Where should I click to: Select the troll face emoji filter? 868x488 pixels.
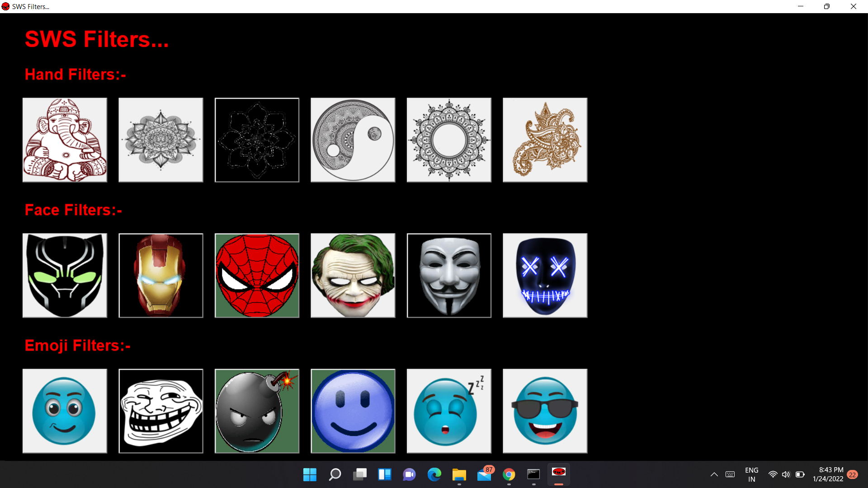tap(161, 411)
